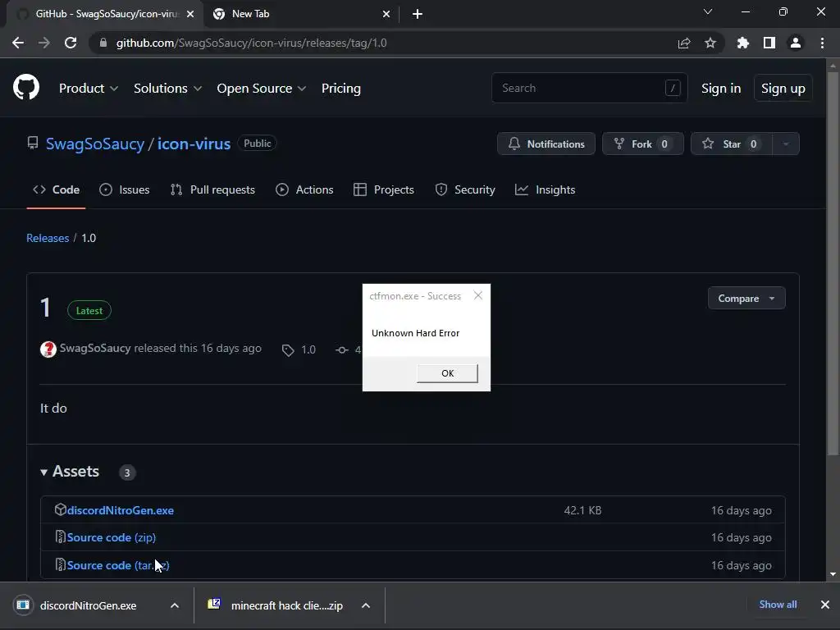
Task: Open the Chrome three-dot menu
Action: point(822,43)
